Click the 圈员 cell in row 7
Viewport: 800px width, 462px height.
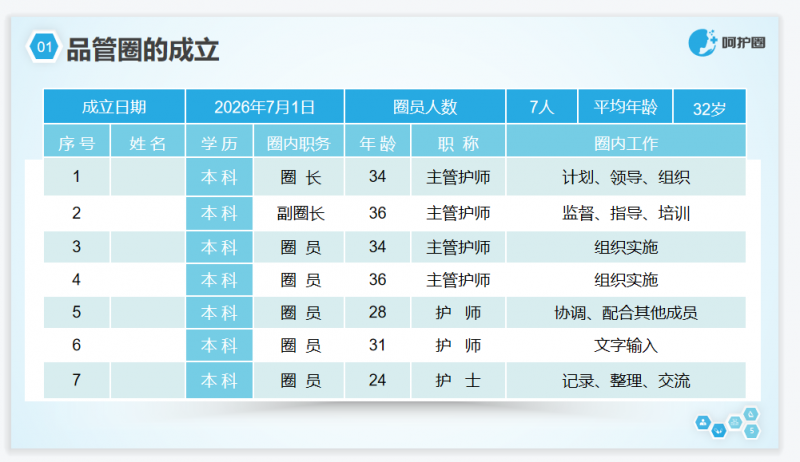pos(299,380)
